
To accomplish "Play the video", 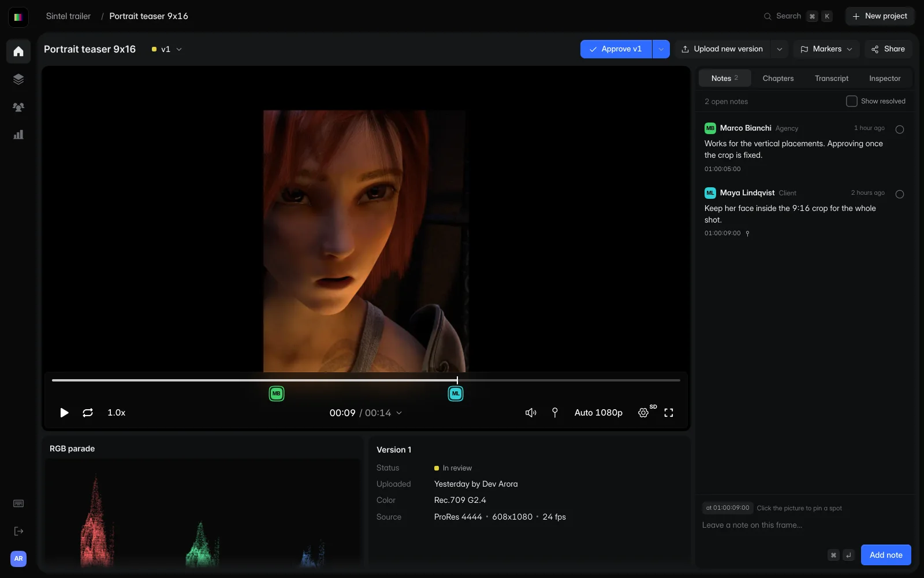I will [x=64, y=413].
